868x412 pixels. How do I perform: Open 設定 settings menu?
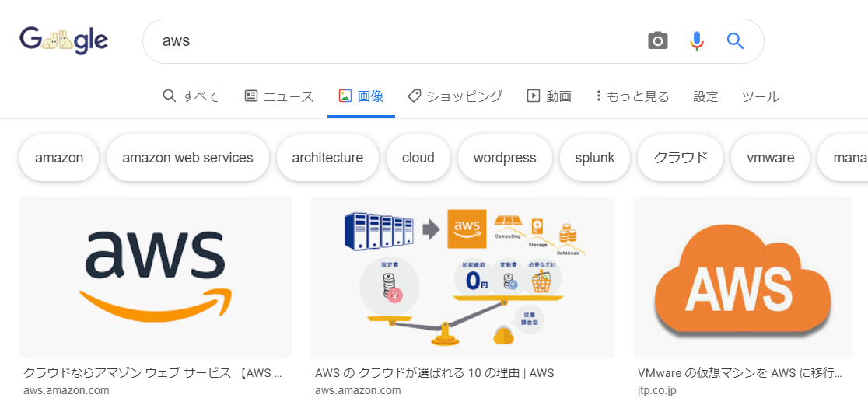click(x=705, y=96)
